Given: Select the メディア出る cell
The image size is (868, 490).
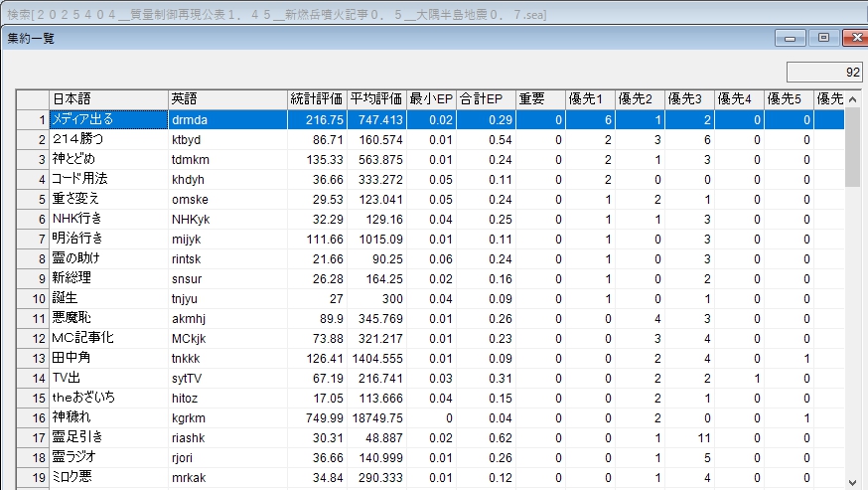Looking at the screenshot, I should (x=108, y=119).
